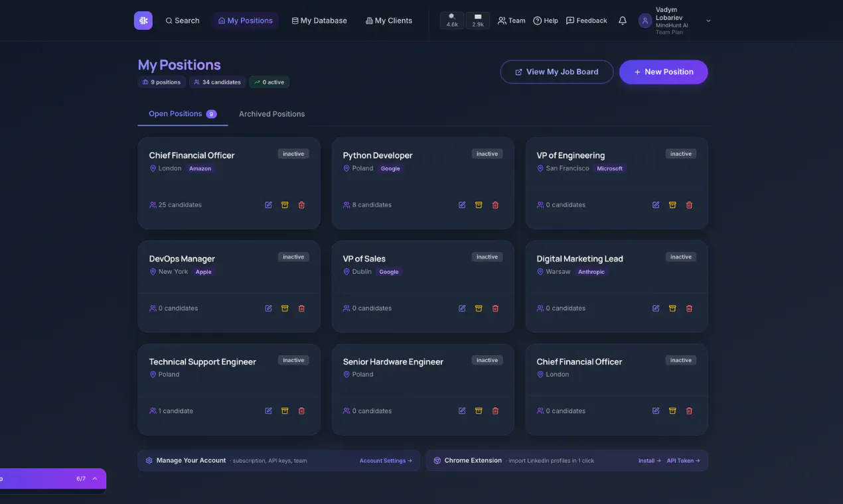This screenshot has width=843, height=504.
Task: Click the Anthropic client tag
Action: [591, 272]
